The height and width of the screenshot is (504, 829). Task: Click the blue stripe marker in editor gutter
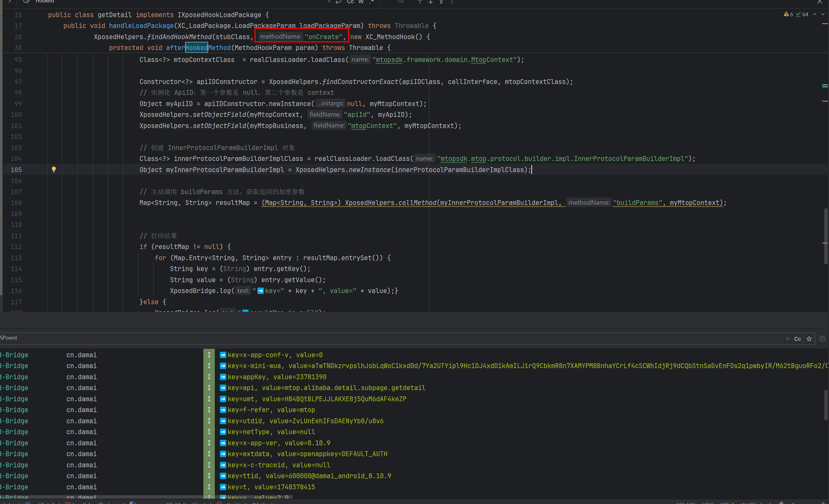coord(825,86)
